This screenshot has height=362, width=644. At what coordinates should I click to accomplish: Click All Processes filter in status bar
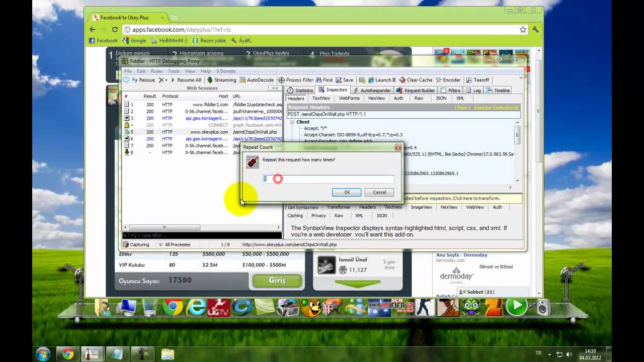click(x=174, y=245)
